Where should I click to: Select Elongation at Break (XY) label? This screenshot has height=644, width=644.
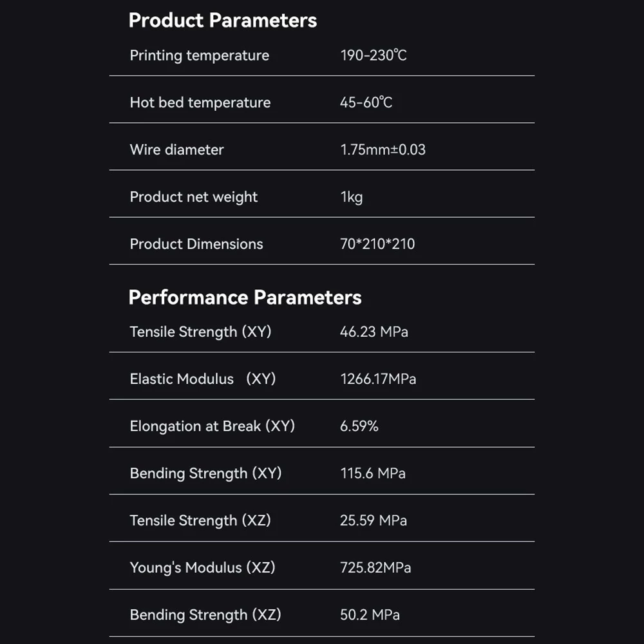pos(213,426)
